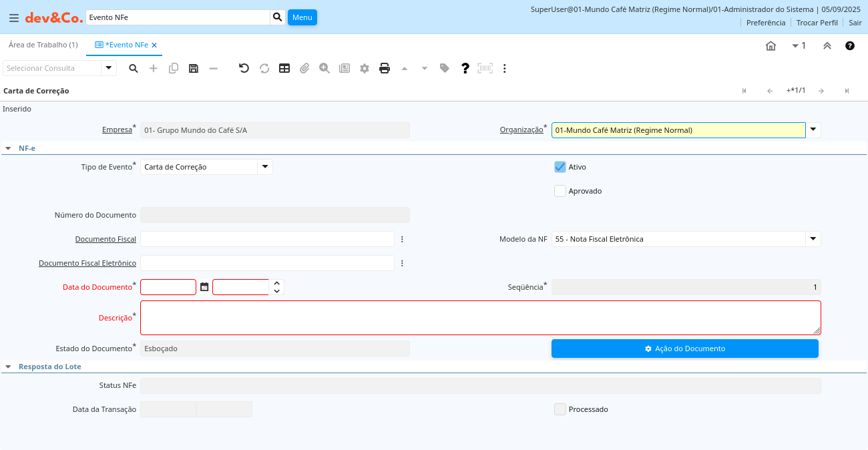Viewport: 868px width, 450px height.
Task: Toggle the Processado checkbox
Action: coord(560,409)
